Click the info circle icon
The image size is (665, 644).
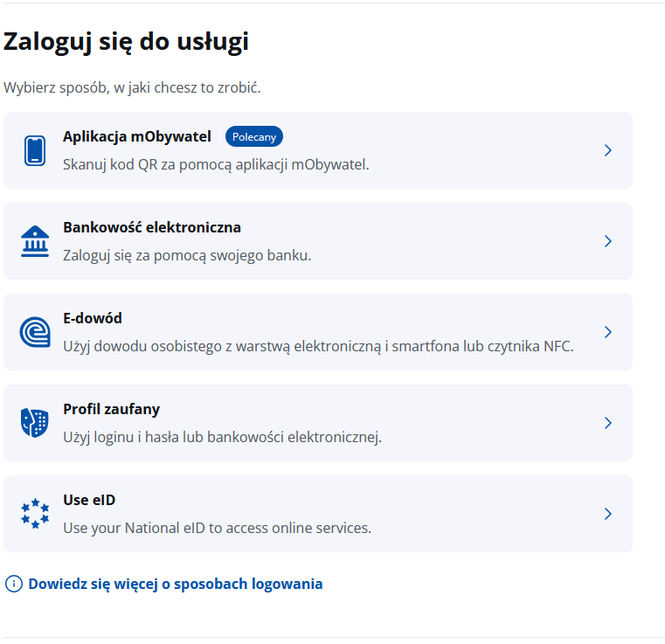14,584
